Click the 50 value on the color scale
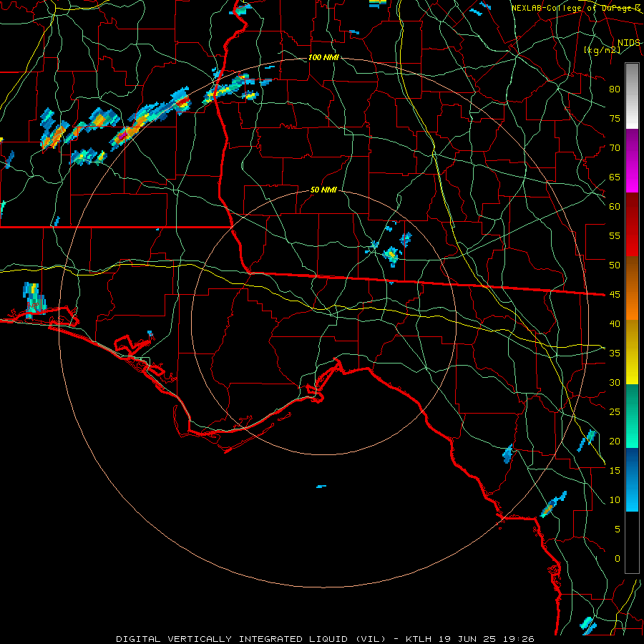 pyautogui.click(x=615, y=265)
